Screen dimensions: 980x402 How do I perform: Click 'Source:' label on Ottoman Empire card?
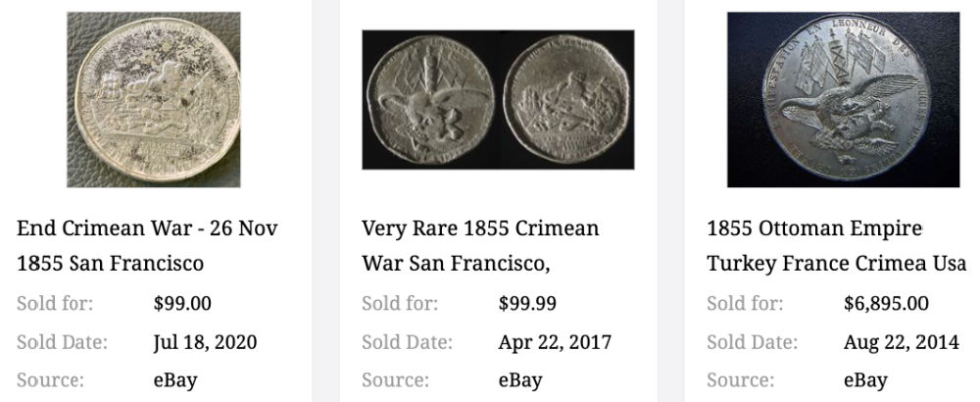pos(739,380)
